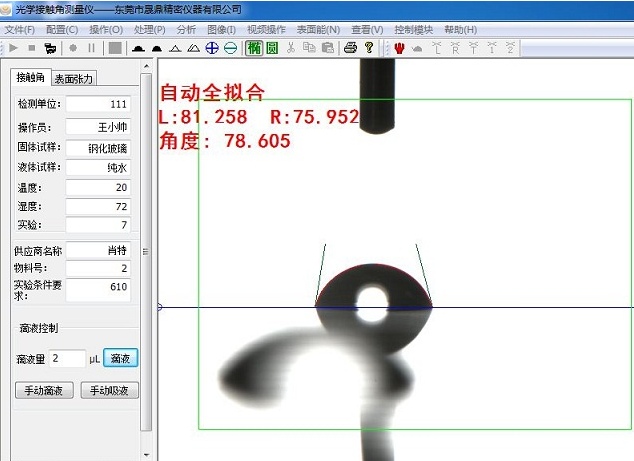
Task: Open the 操作(O) menu
Action: (x=106, y=30)
